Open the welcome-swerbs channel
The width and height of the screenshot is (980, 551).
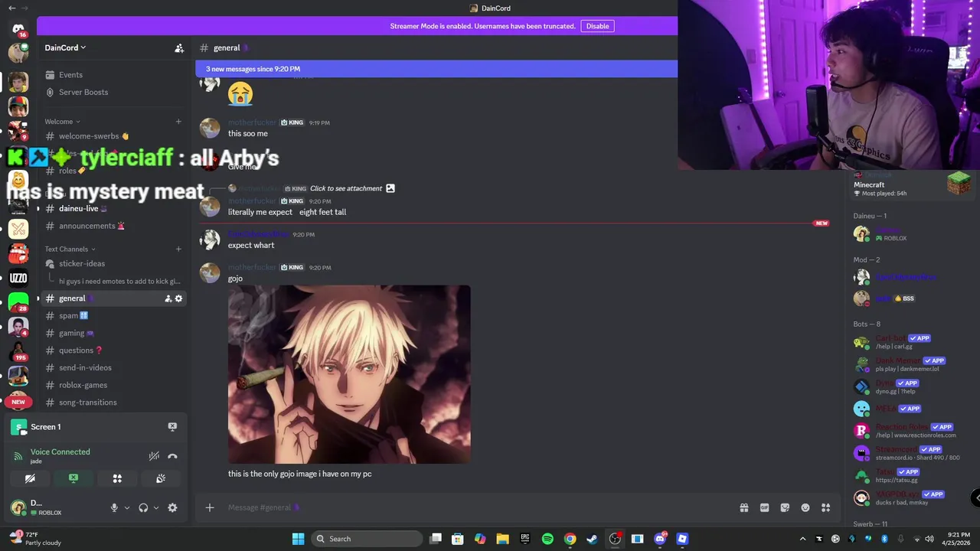click(113, 136)
